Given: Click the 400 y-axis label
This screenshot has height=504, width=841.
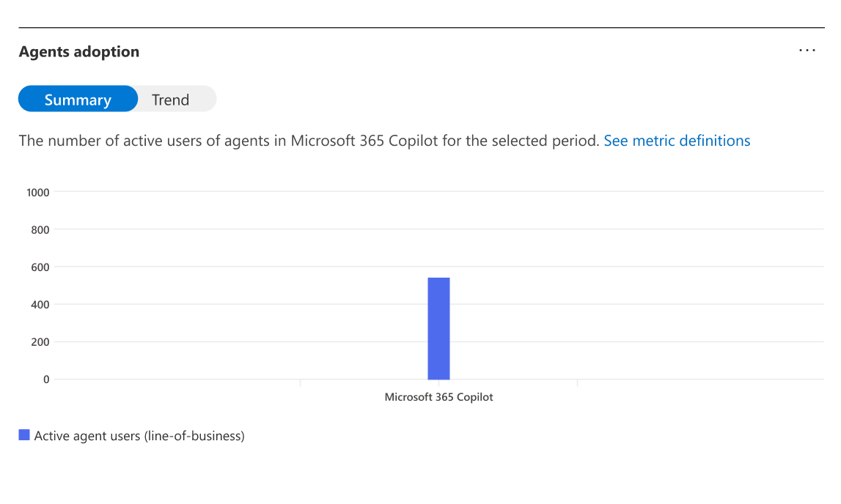Looking at the screenshot, I should pyautogui.click(x=40, y=304).
